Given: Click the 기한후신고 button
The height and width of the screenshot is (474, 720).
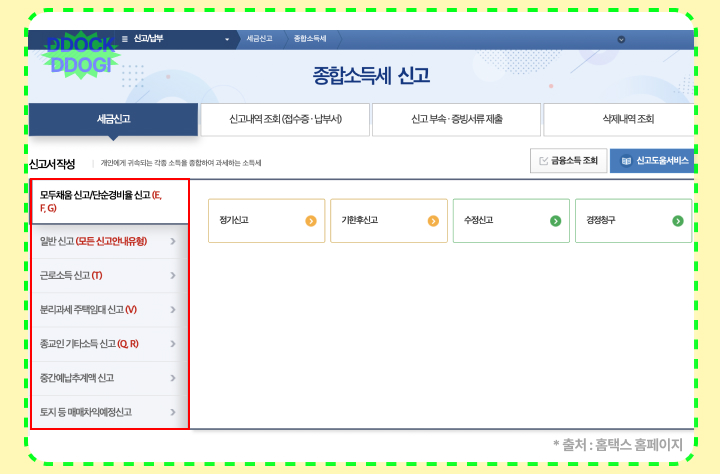Looking at the screenshot, I should coord(389,221).
